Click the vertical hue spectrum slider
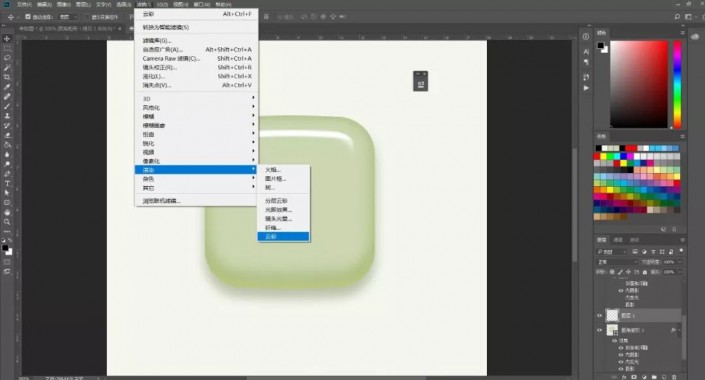 [677, 84]
